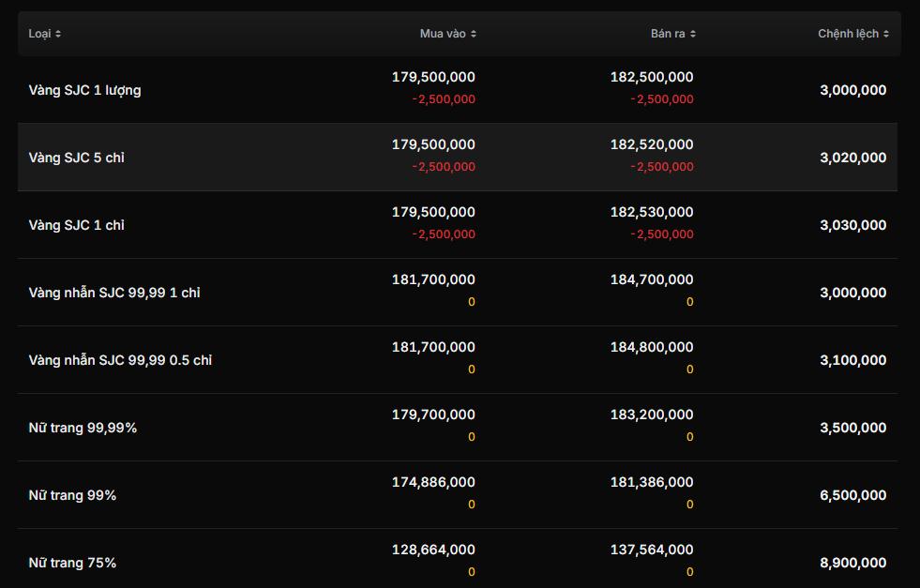Click the Vàng SJC 1 chỉ row label

76,225
